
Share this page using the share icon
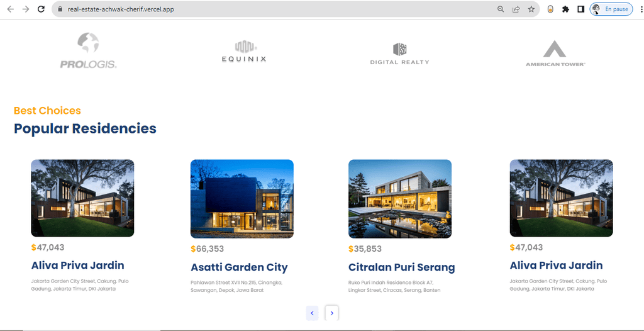(516, 9)
